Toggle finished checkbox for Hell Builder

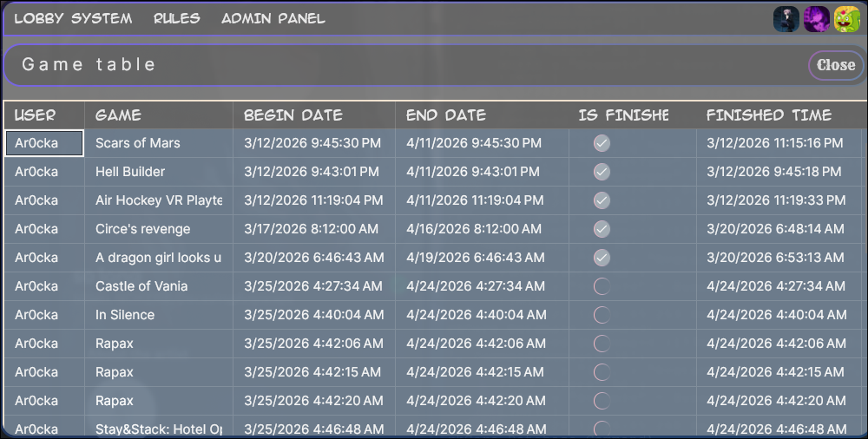click(602, 172)
